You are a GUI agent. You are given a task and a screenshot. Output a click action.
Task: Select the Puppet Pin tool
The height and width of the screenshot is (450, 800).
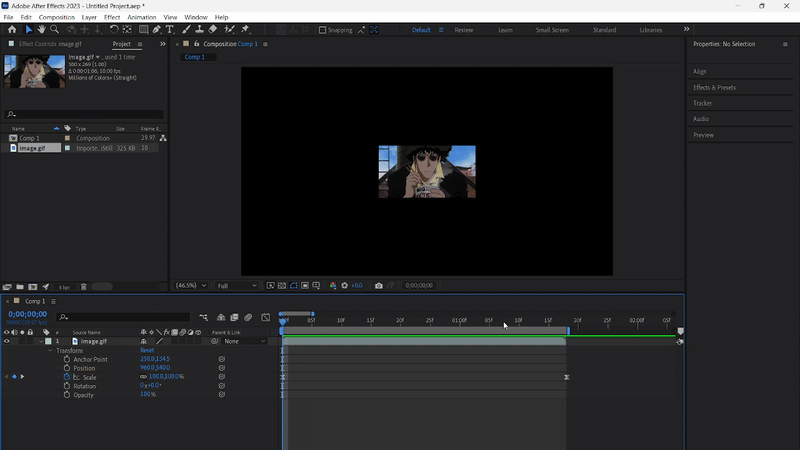245,30
